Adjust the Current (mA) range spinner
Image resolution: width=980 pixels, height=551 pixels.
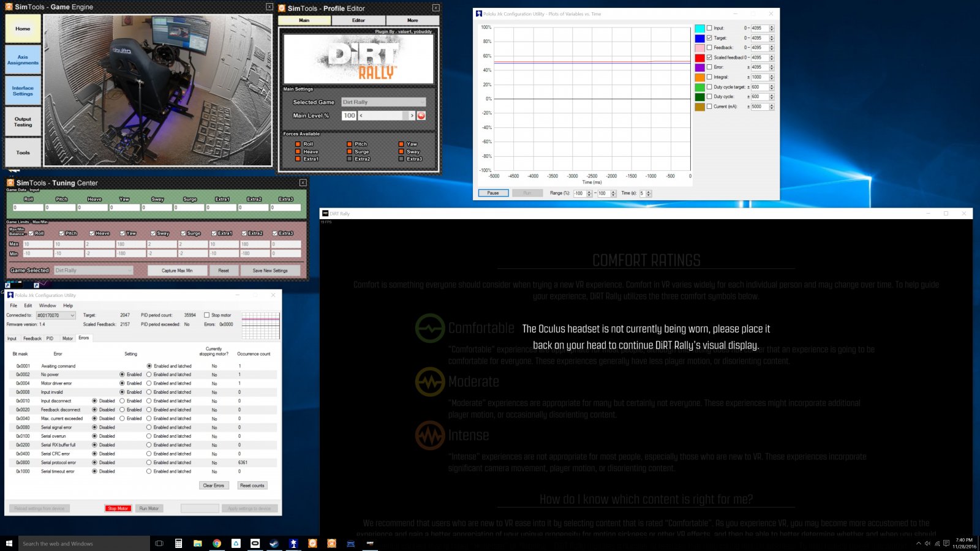coord(772,107)
